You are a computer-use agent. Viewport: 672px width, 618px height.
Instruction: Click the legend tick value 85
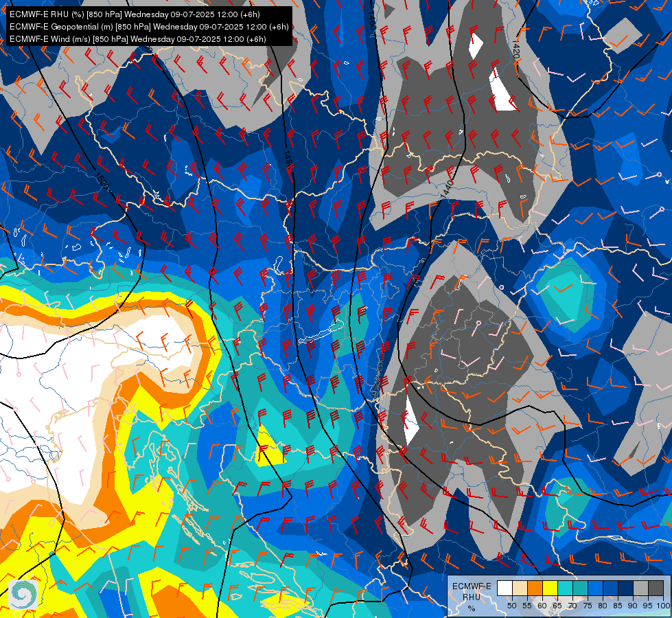(x=618, y=606)
